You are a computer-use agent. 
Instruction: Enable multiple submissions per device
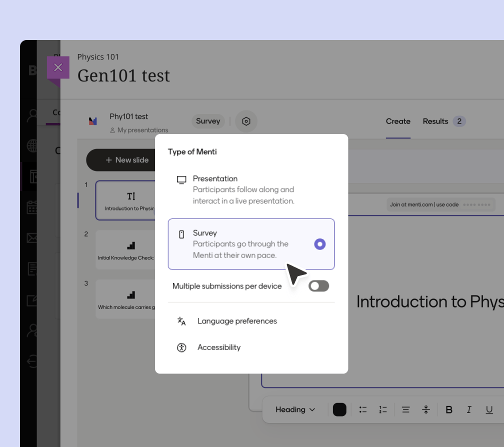(x=318, y=285)
